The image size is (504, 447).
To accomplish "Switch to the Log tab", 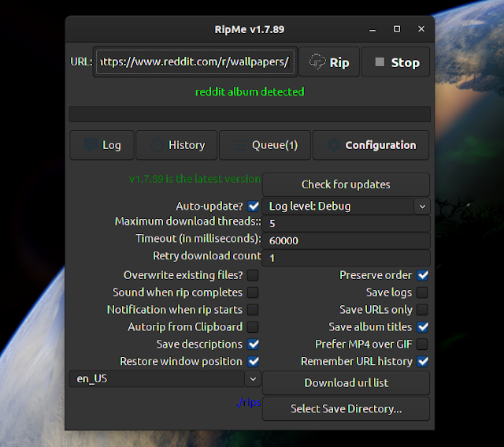I will tap(102, 145).
